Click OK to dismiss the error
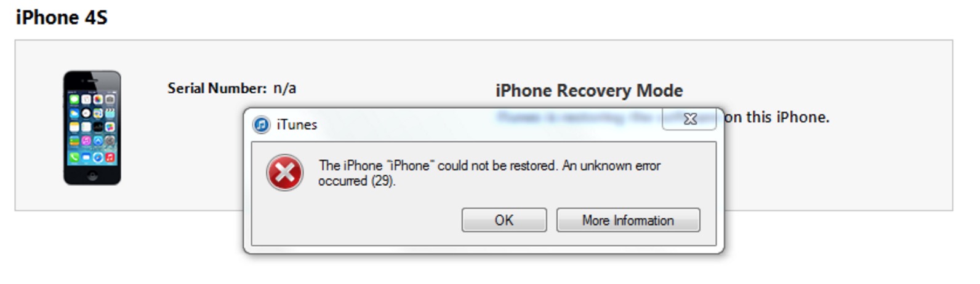 click(x=504, y=220)
